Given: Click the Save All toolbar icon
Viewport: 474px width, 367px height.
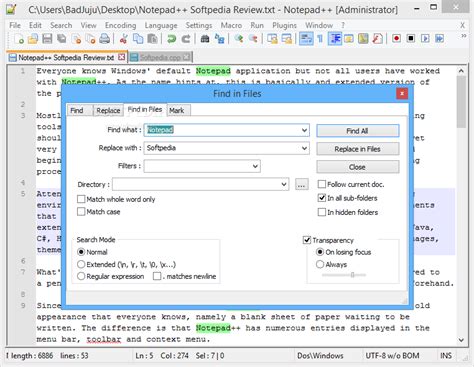Looking at the screenshot, I should [62, 39].
